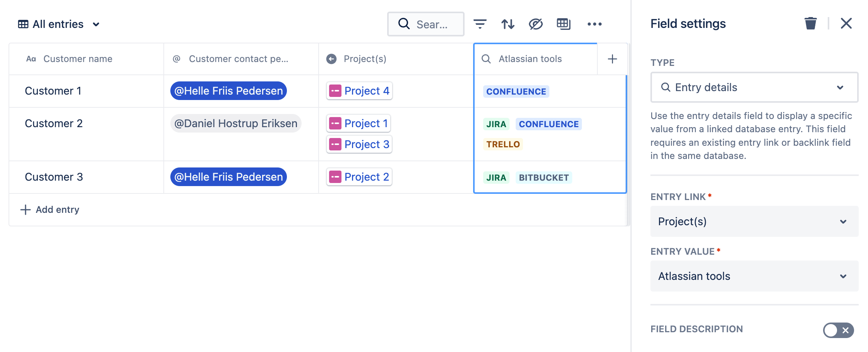The width and height of the screenshot is (868, 352).
Task: Toggle the hidden fields eye icon
Action: pos(536,24)
